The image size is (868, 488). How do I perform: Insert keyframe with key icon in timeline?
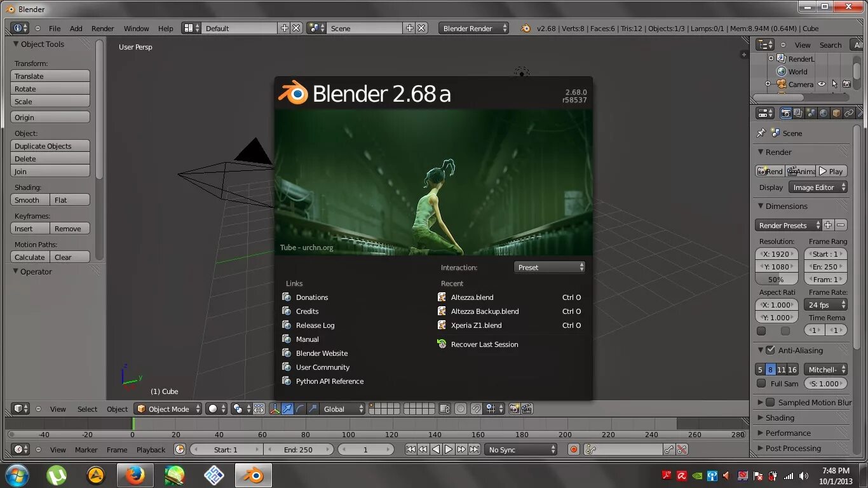pos(668,449)
